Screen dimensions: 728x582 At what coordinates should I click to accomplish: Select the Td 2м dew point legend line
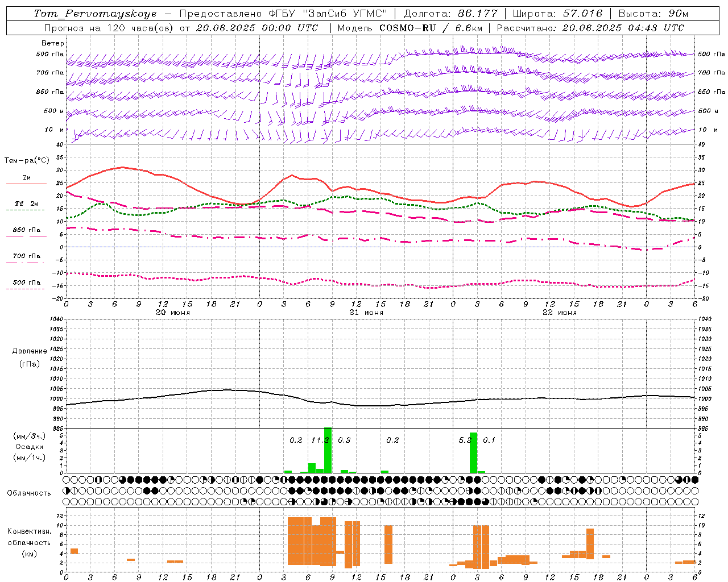tap(25, 210)
